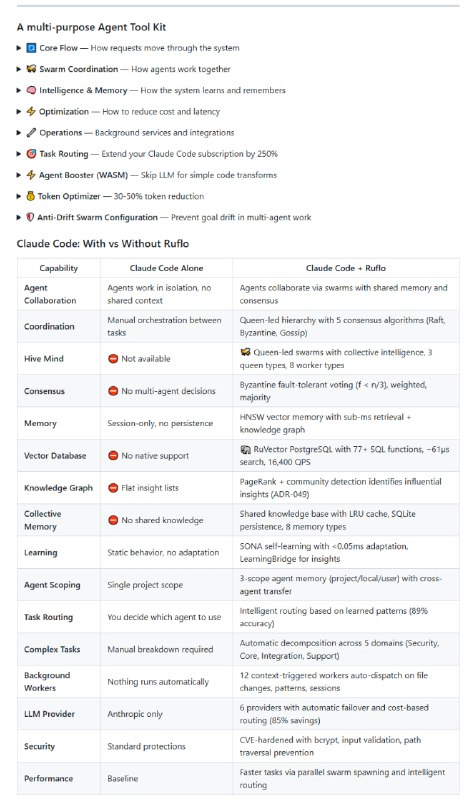Click the brain icon beside Intelligence & Memory
Image resolution: width=474 pixels, height=800 pixels.
[31, 90]
